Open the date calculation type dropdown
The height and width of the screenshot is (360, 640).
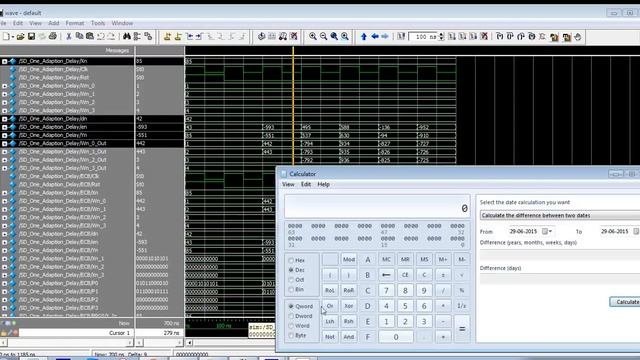(560, 215)
